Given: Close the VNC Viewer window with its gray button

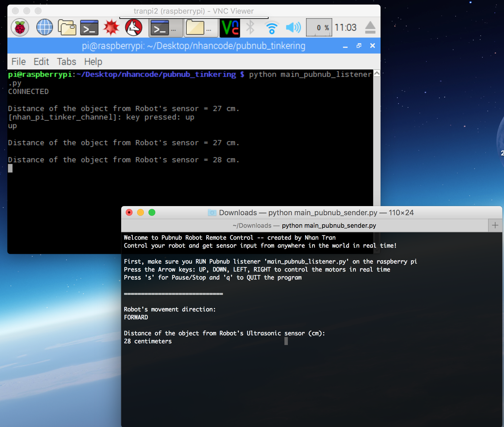Looking at the screenshot, I should [x=15, y=11].
